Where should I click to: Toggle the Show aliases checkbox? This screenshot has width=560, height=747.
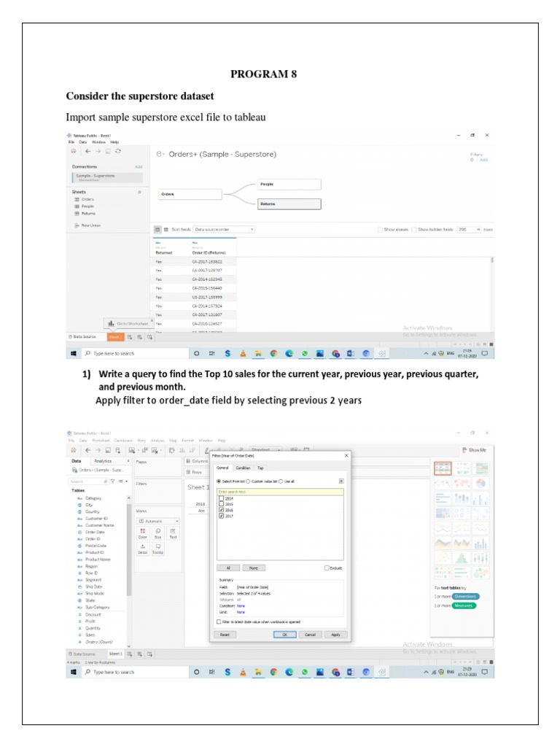tap(380, 230)
